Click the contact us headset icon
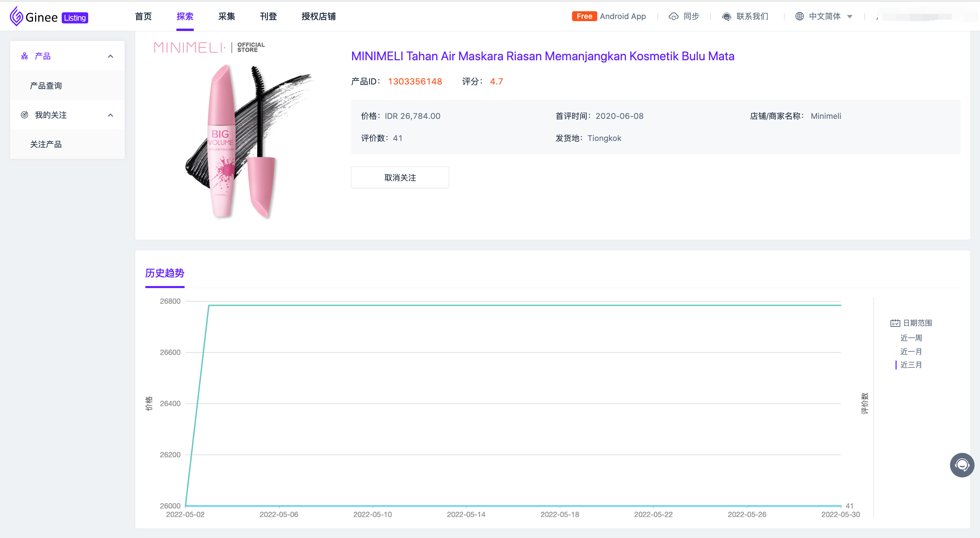This screenshot has width=980, height=538. [726, 16]
